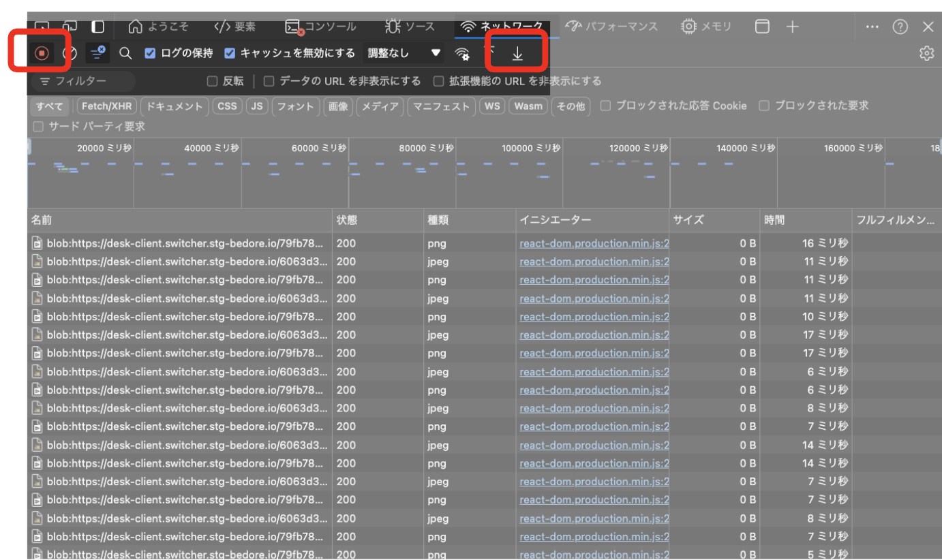Viewport: 942px width, 560px height.
Task: Click the 140000 ミリ秒 timeline marker
Action: (745, 148)
